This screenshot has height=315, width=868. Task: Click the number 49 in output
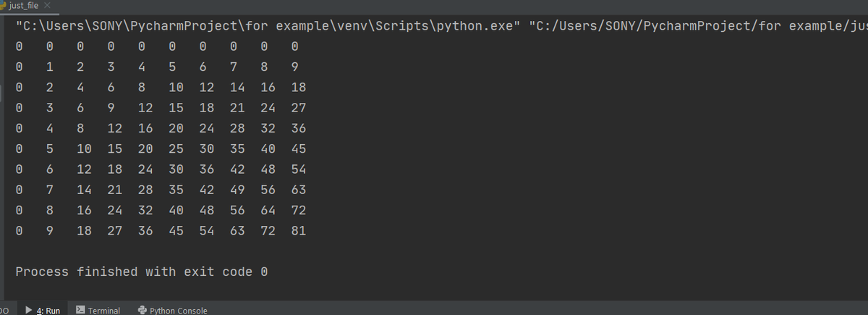[237, 190]
